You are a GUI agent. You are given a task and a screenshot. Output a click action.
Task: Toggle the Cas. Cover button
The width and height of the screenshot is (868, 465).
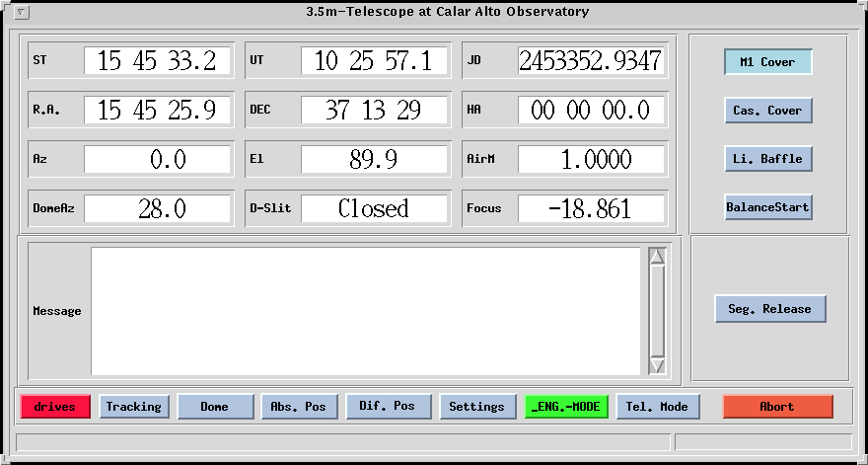tap(768, 111)
